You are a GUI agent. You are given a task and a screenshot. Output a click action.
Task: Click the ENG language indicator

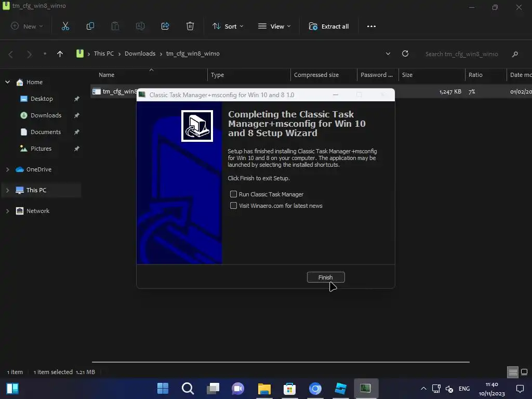click(464, 389)
